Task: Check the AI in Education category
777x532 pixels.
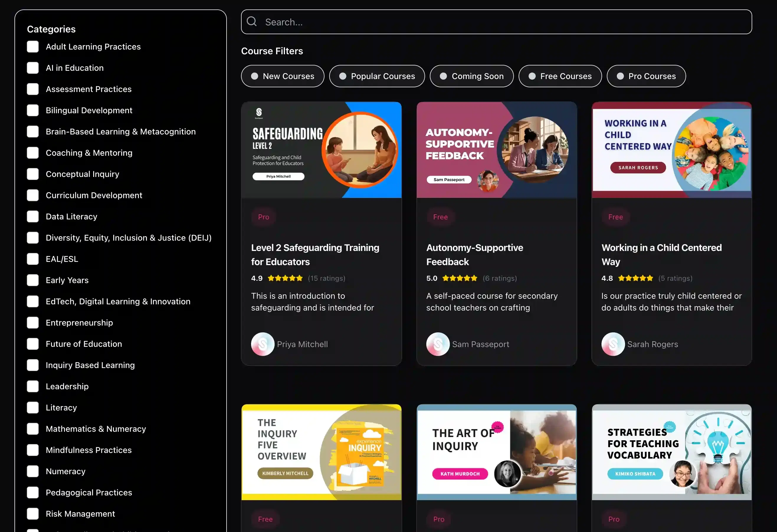Action: pos(33,68)
